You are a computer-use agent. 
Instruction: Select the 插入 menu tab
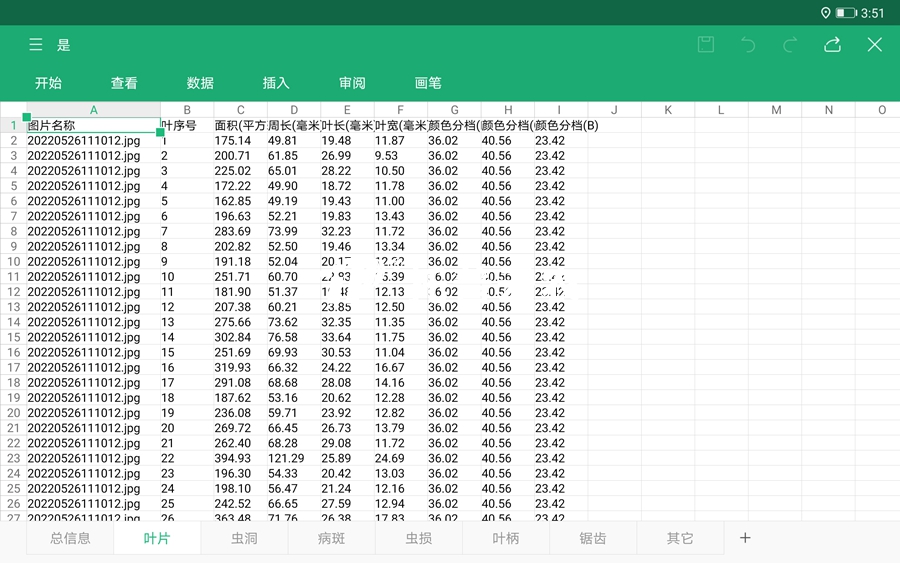point(276,83)
